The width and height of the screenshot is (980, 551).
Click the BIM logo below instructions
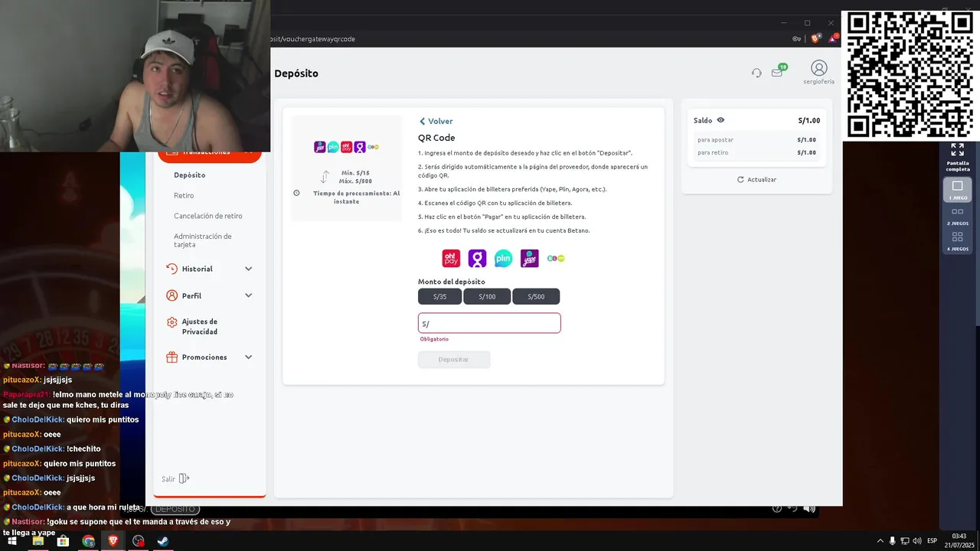pos(555,259)
